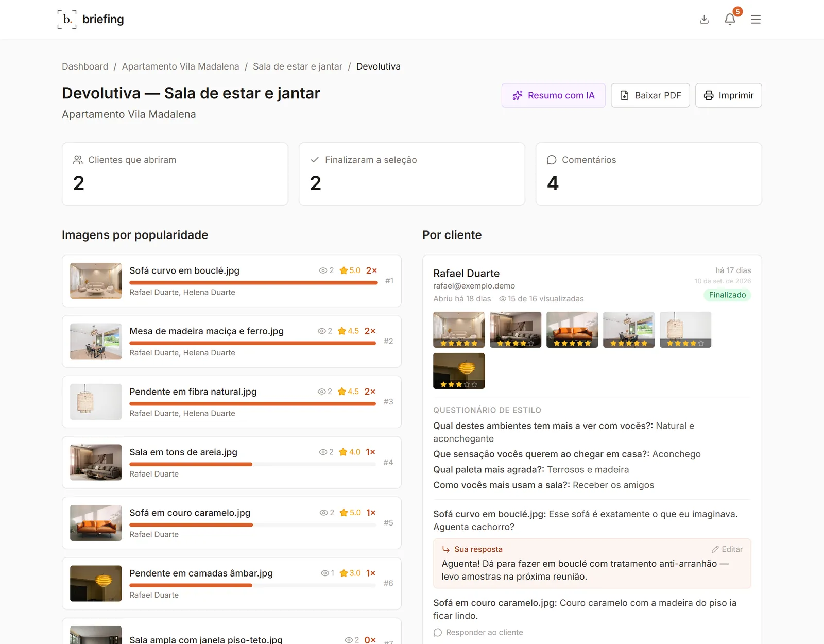Select file name Pendente em fibra natural.jpg
Screen dimensions: 824x644
(193, 392)
